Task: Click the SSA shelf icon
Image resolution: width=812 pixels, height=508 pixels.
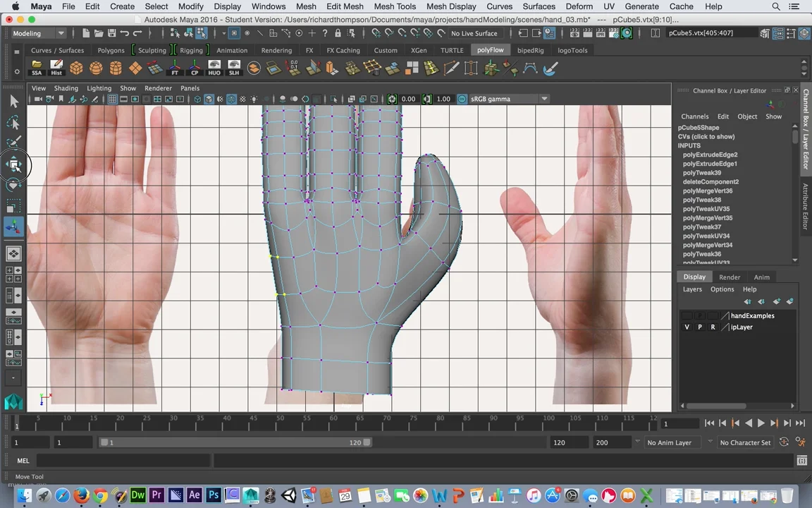Action: coord(36,68)
